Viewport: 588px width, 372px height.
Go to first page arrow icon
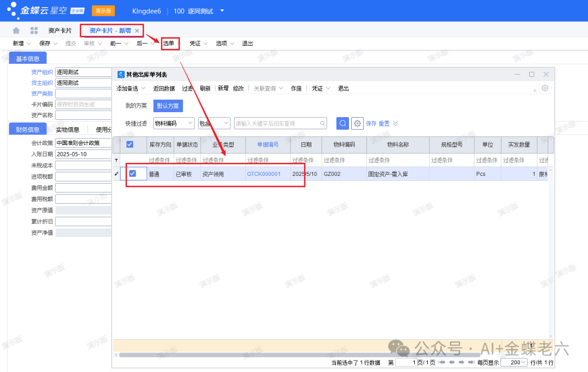442,362
